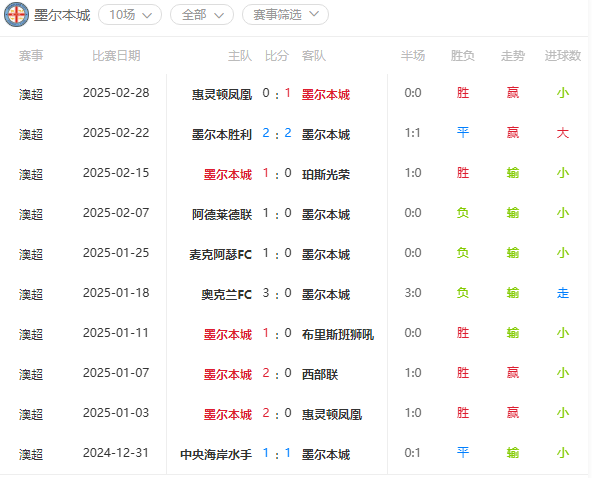The image size is (592, 478).
Task: Click the 墨尔本城 team name header
Action: [62, 15]
